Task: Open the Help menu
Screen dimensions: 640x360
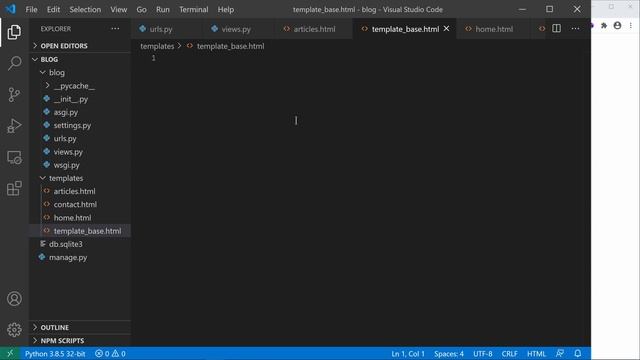Action: click(x=225, y=9)
